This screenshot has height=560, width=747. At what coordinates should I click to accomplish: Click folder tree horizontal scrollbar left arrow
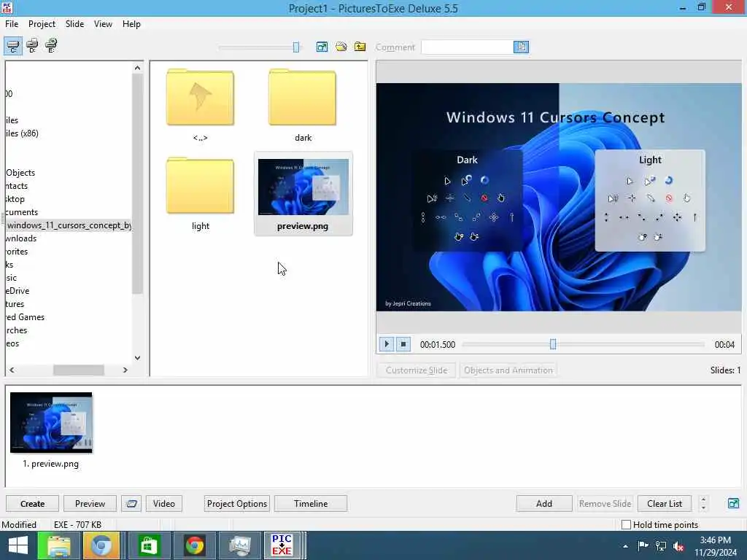point(12,370)
